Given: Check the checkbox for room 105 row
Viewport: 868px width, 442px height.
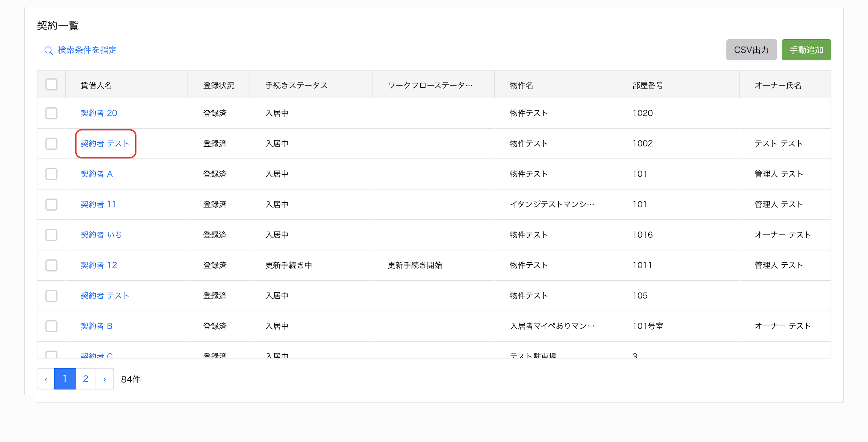Looking at the screenshot, I should 51,296.
